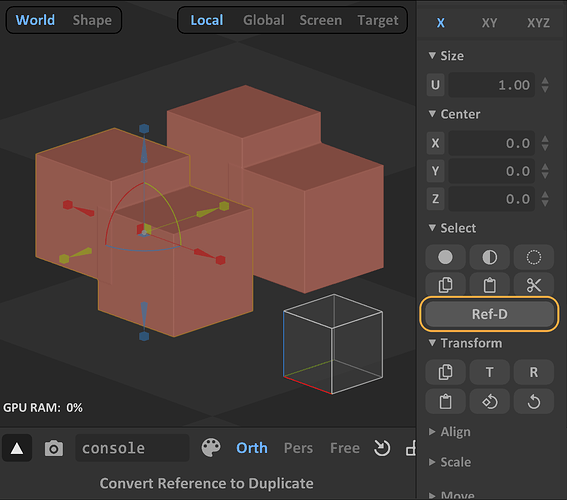The width and height of the screenshot is (567, 500).
Task: Select the X axis tab
Action: click(440, 23)
